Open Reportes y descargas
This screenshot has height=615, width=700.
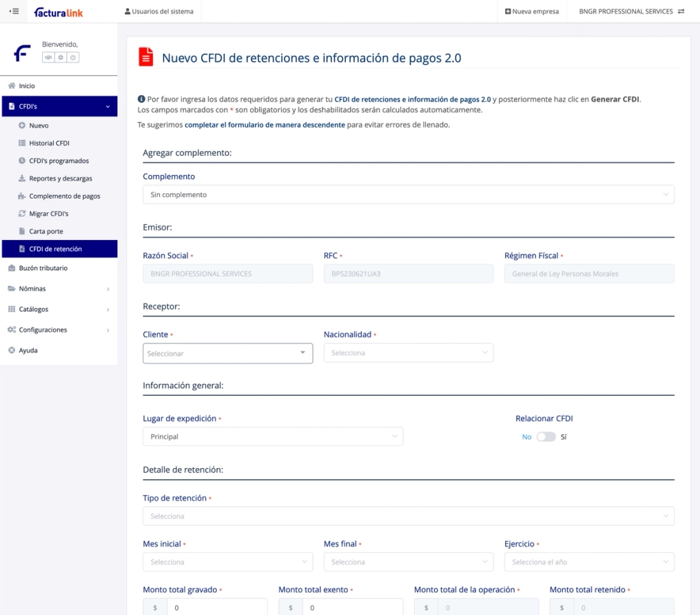[59, 178]
